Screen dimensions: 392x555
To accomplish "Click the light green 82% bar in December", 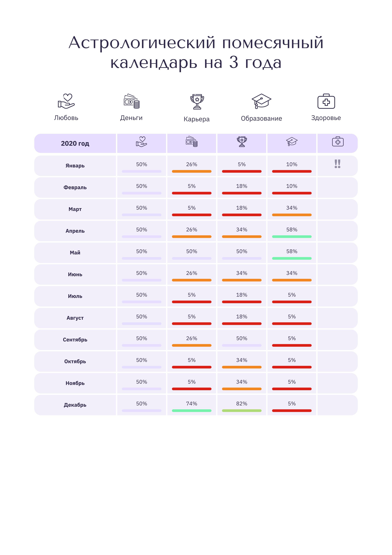I will (242, 411).
